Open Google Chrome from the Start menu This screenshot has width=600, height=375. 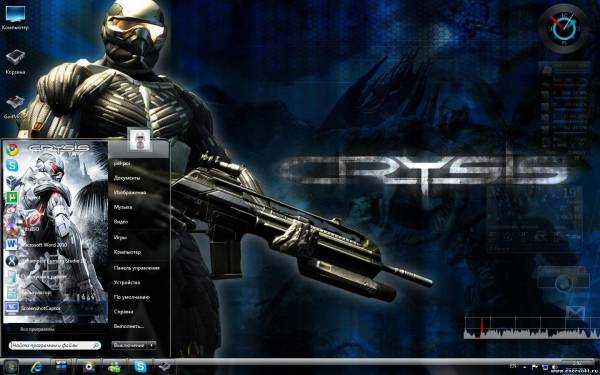point(12,150)
